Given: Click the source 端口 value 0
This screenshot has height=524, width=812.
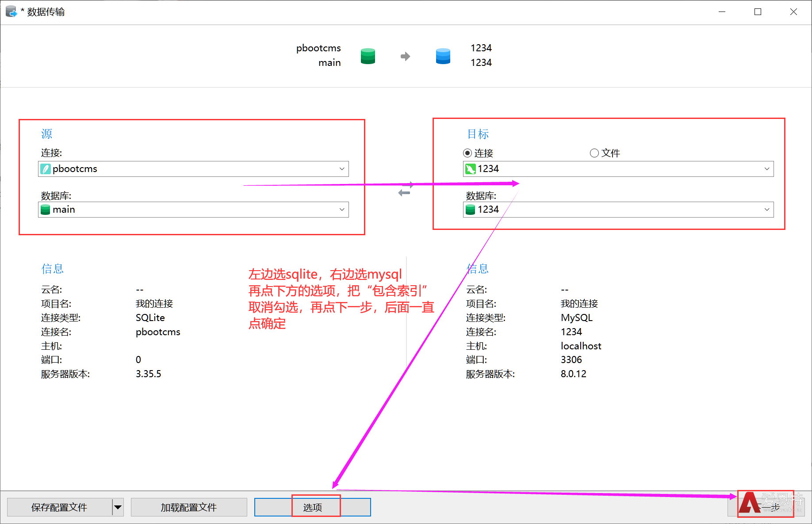Looking at the screenshot, I should pyautogui.click(x=138, y=360).
